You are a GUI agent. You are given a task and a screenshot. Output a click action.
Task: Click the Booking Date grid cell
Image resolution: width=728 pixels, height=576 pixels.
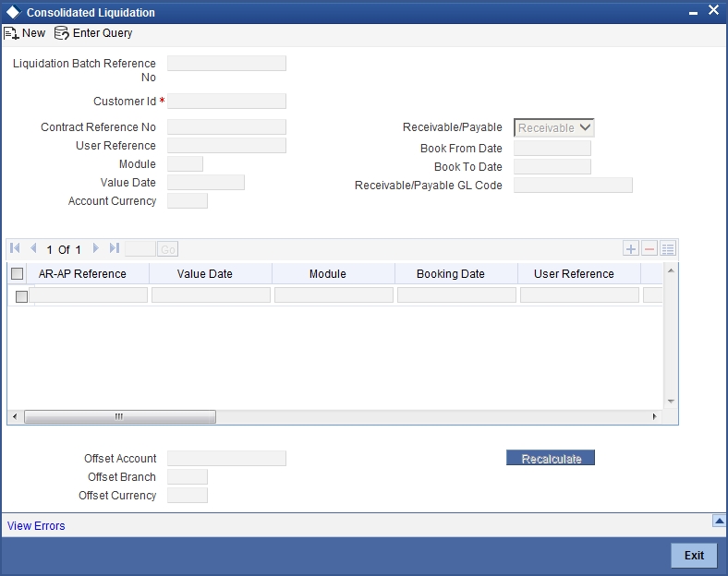(x=457, y=295)
